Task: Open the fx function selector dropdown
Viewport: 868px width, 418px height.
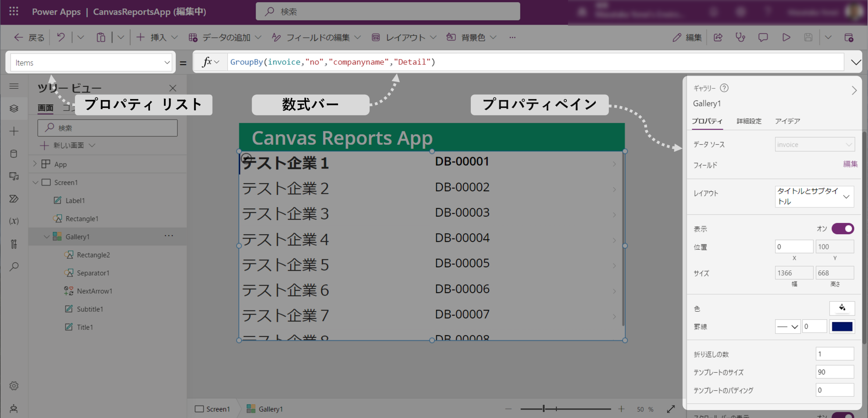Action: point(210,62)
